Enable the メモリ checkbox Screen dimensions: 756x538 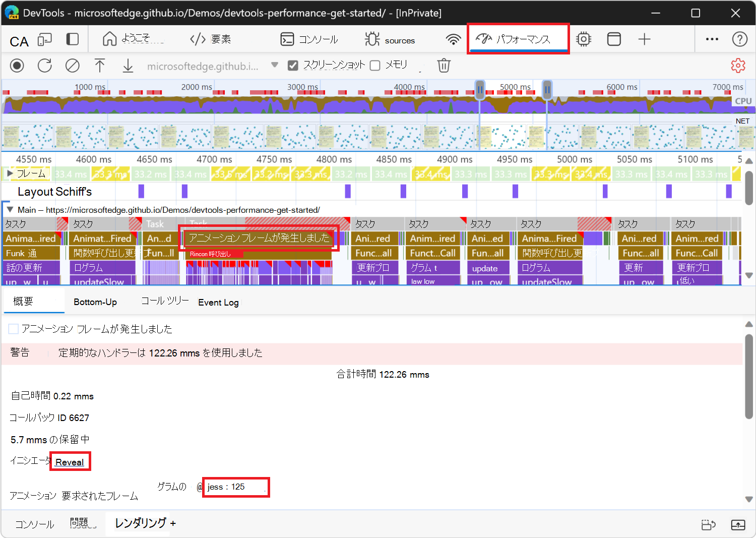click(x=375, y=66)
